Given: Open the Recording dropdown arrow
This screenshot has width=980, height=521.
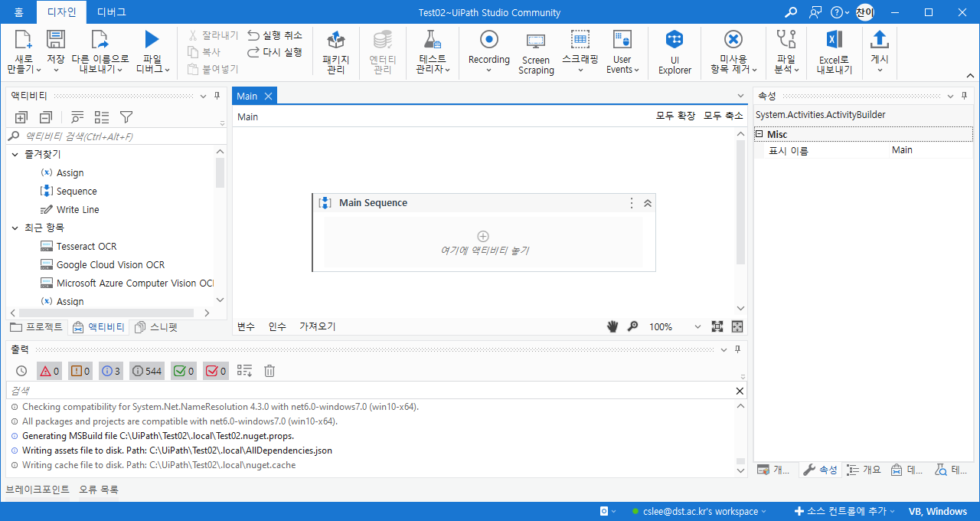Looking at the screenshot, I should pos(488,70).
